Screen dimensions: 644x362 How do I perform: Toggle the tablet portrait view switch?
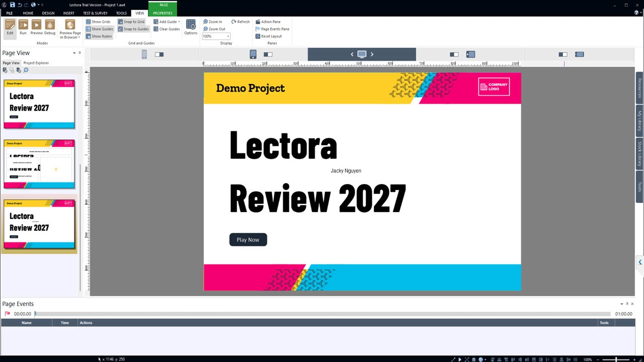pyautogui.click(x=268, y=54)
